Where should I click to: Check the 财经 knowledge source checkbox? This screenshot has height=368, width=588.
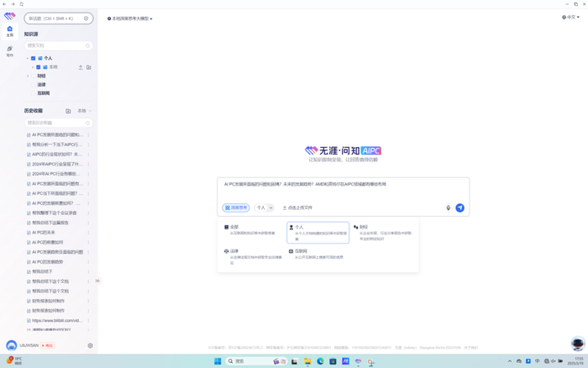click(33, 76)
